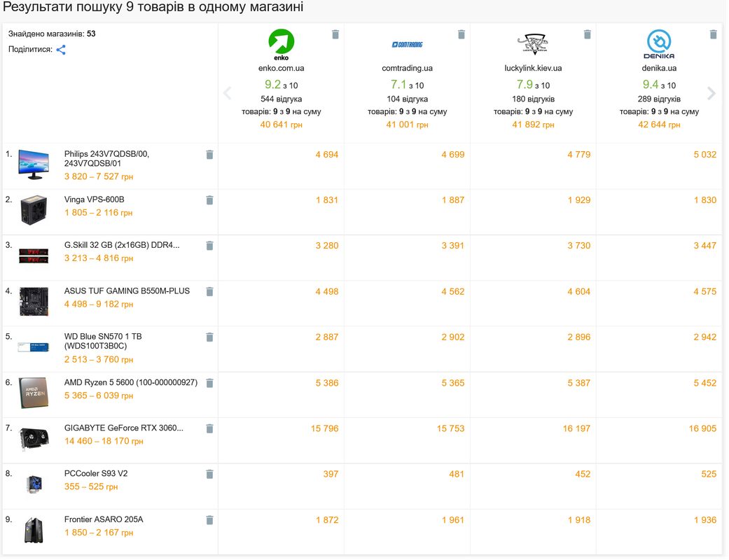Open Vinga VPS-600B product link
729x560 pixels.
(x=95, y=199)
